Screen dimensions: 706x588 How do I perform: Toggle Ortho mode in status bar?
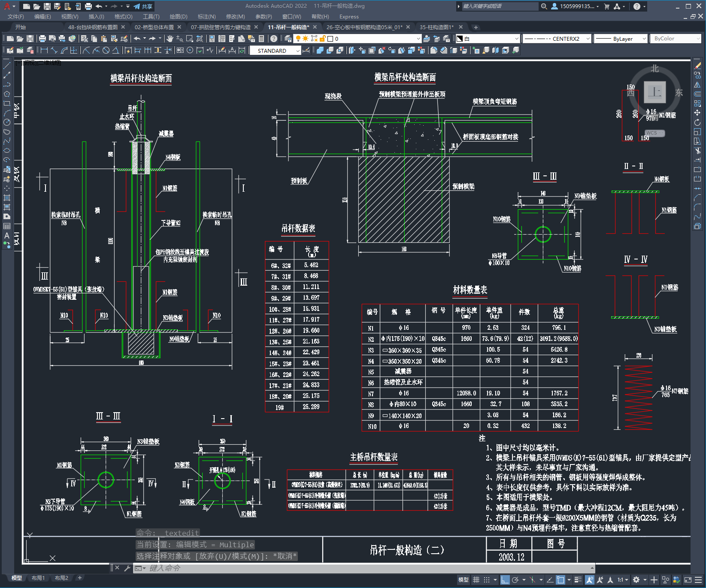(505, 580)
